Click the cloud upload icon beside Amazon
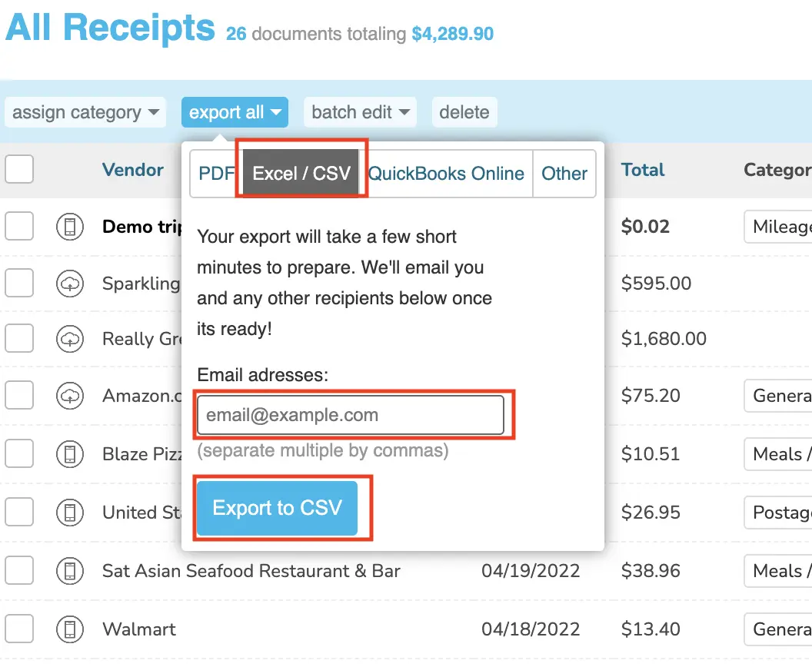This screenshot has height=667, width=812. [70, 396]
